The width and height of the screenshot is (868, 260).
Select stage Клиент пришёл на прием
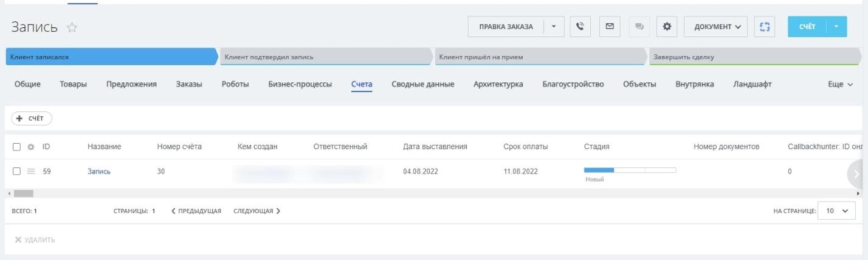(x=541, y=57)
